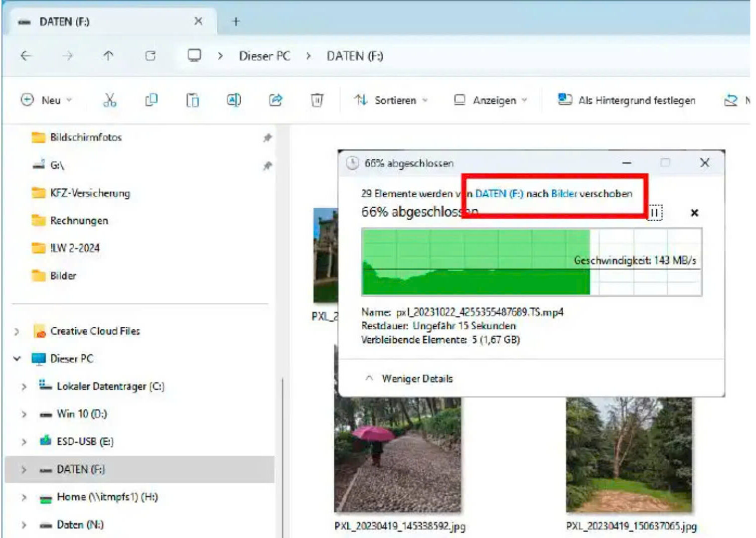Screen dimensions: 756x538
Task: Select the pink umbrella photo thumbnail
Action: tap(397, 454)
